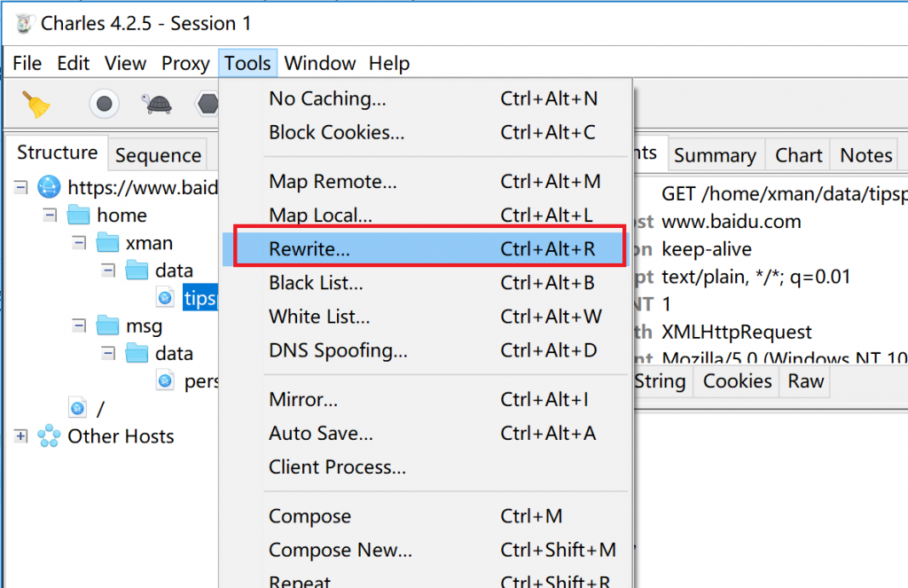This screenshot has height=588, width=908.
Task: Switch to the Structure tab
Action: click(x=58, y=153)
